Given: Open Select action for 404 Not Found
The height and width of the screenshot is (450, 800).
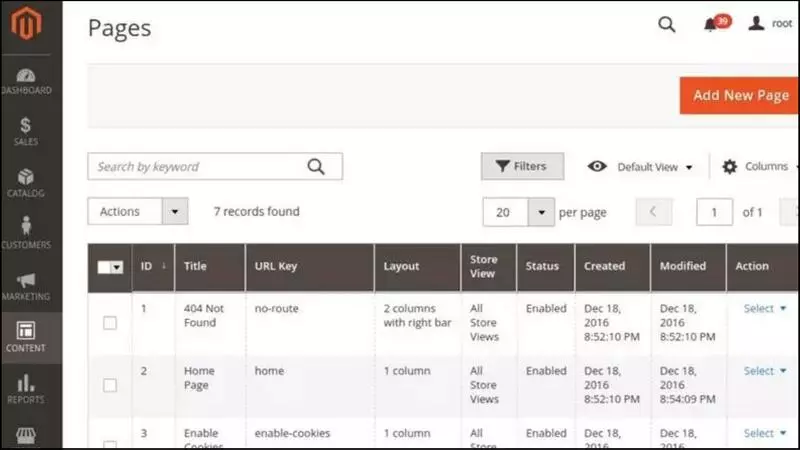Looking at the screenshot, I should pyautogui.click(x=764, y=308).
